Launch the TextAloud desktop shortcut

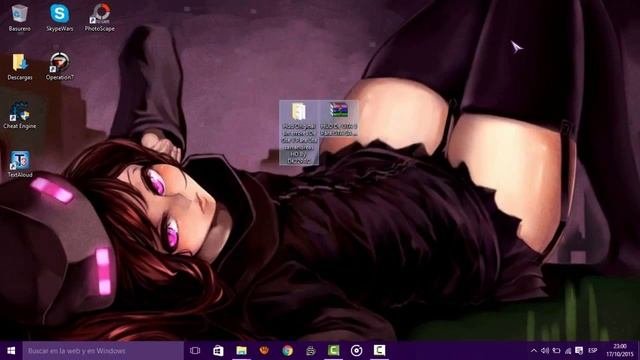(20, 164)
